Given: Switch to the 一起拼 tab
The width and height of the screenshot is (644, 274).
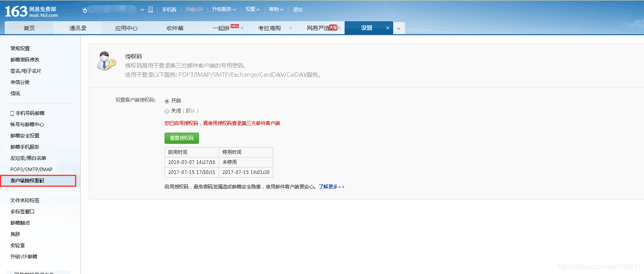Looking at the screenshot, I should coord(221,28).
